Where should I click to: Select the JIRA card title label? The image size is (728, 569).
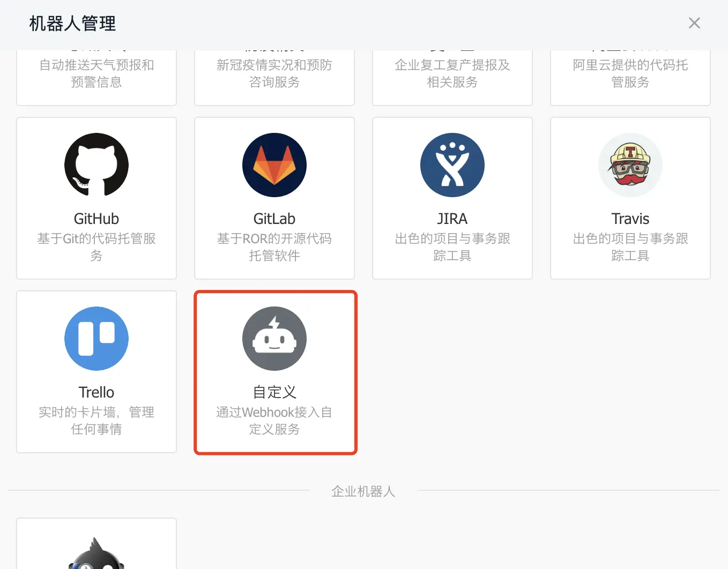(x=452, y=219)
